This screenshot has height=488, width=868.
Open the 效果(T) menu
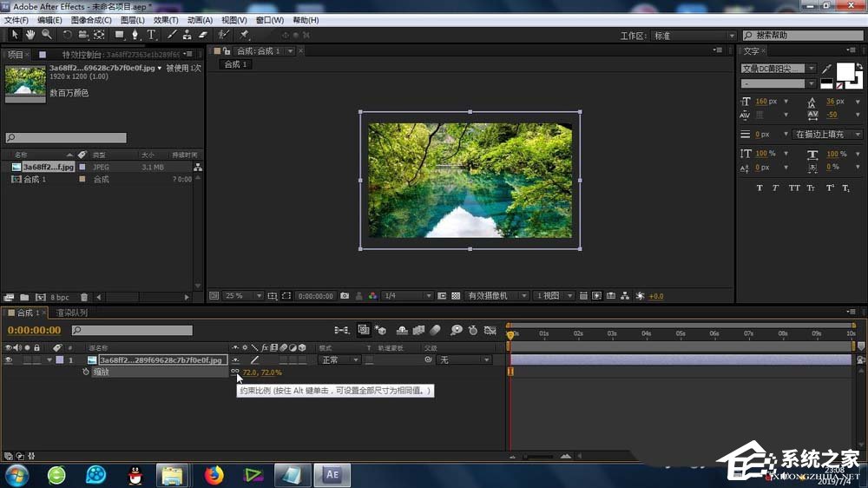point(165,20)
